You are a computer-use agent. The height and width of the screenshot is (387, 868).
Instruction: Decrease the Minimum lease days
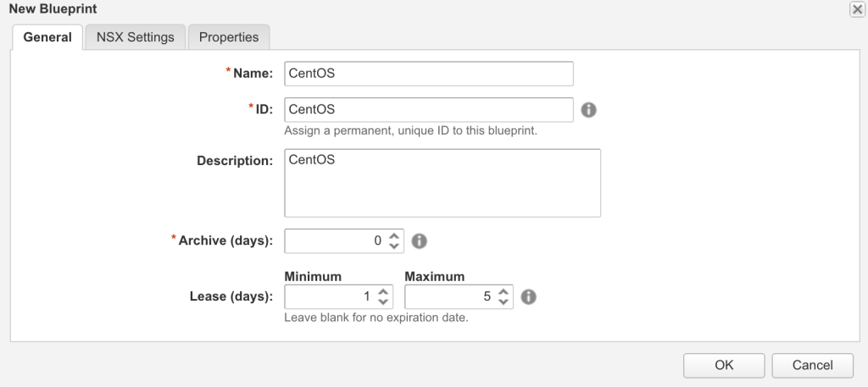click(x=383, y=302)
